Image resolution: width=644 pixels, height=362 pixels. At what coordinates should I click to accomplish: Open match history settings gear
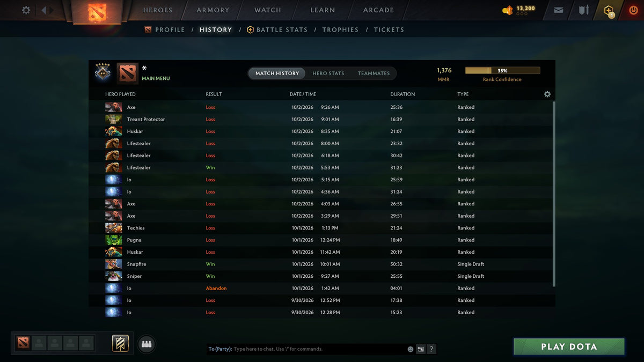(x=547, y=94)
